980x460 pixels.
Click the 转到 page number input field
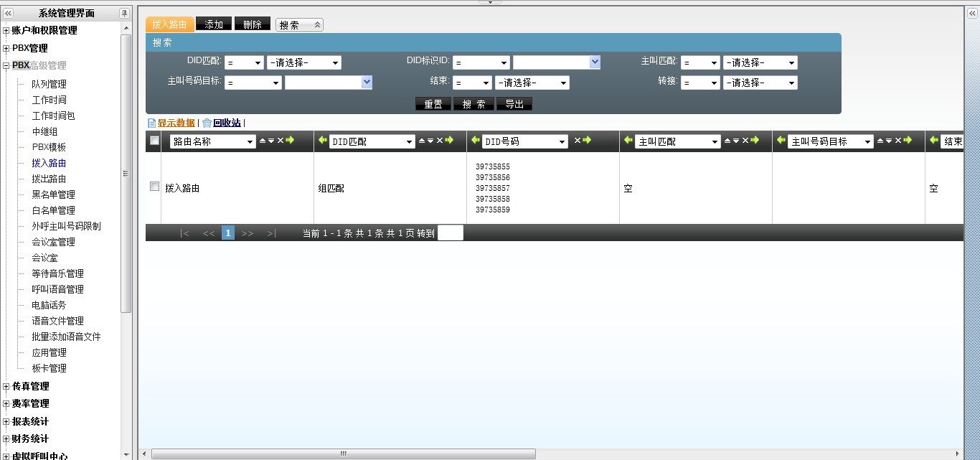(x=450, y=233)
